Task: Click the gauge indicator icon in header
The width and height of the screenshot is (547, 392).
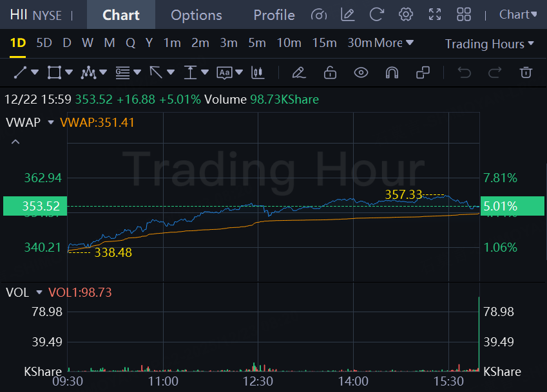Action: (319, 15)
